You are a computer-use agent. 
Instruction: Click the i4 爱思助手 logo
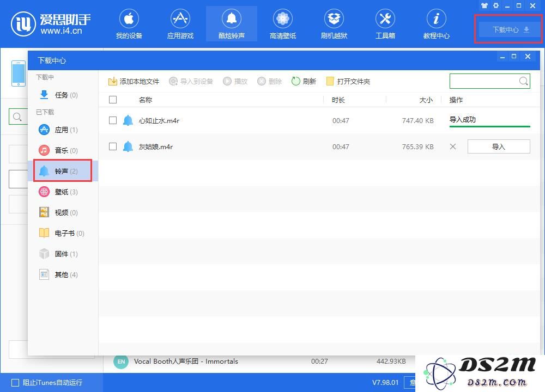coord(51,23)
